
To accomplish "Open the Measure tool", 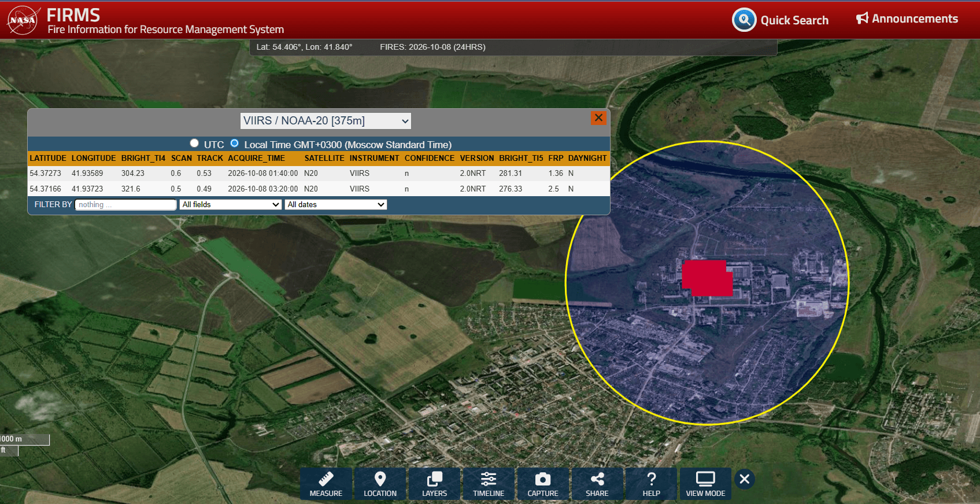I will coord(326,484).
